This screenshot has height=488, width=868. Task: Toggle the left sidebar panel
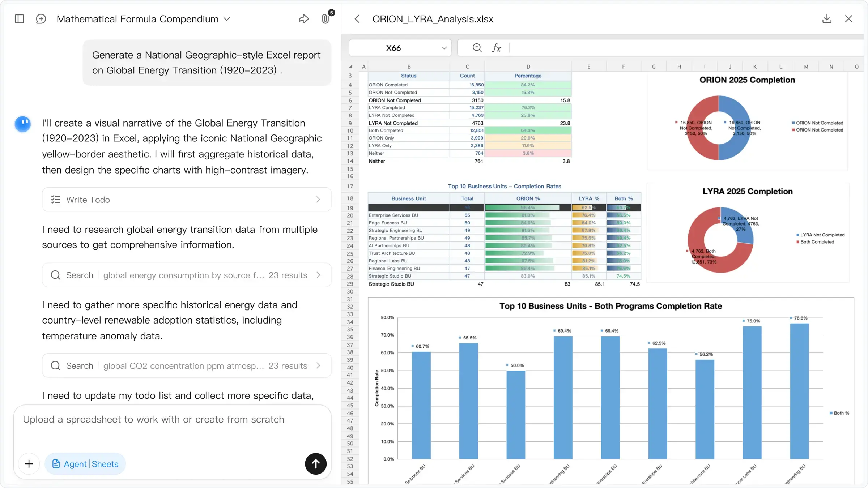click(19, 18)
